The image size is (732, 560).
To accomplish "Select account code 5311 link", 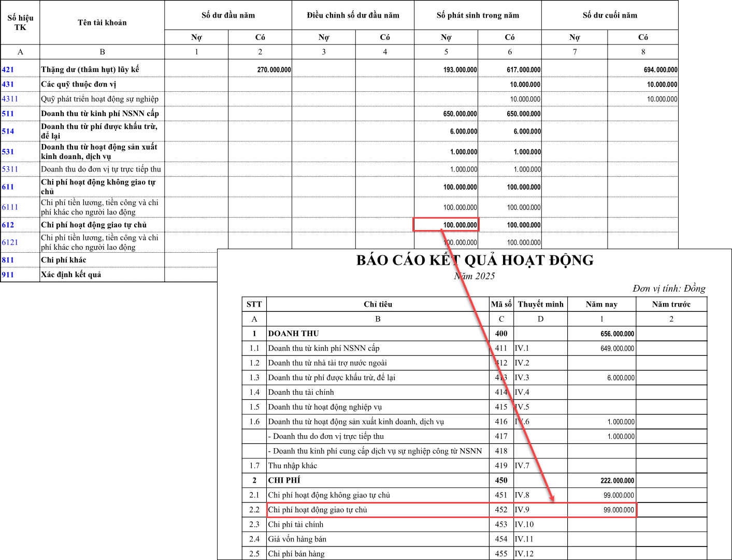I will [10, 169].
